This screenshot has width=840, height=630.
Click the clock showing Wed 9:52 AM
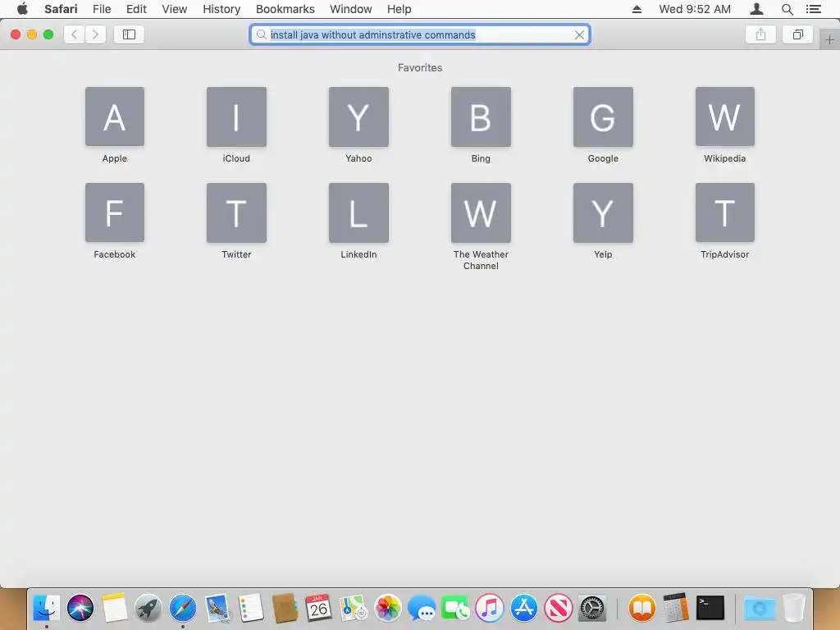pyautogui.click(x=694, y=9)
